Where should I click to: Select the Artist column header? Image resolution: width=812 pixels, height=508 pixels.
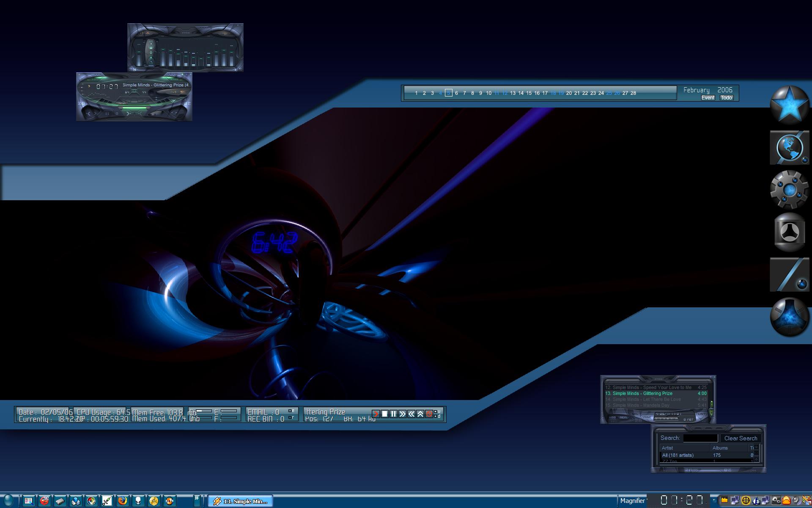click(x=685, y=448)
